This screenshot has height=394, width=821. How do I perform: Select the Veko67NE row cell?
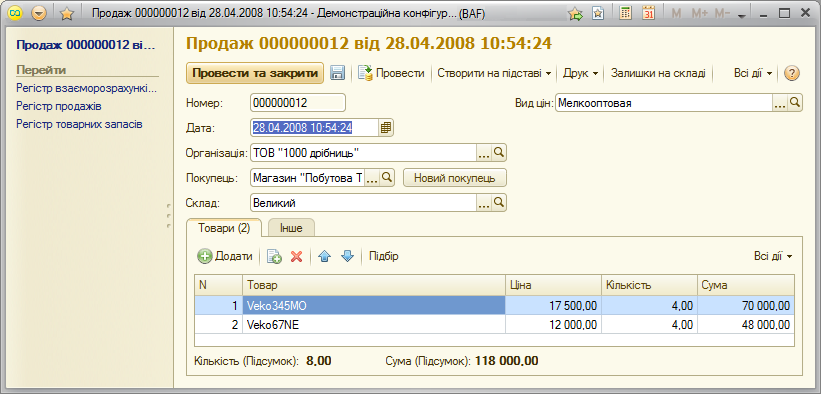tap(373, 324)
